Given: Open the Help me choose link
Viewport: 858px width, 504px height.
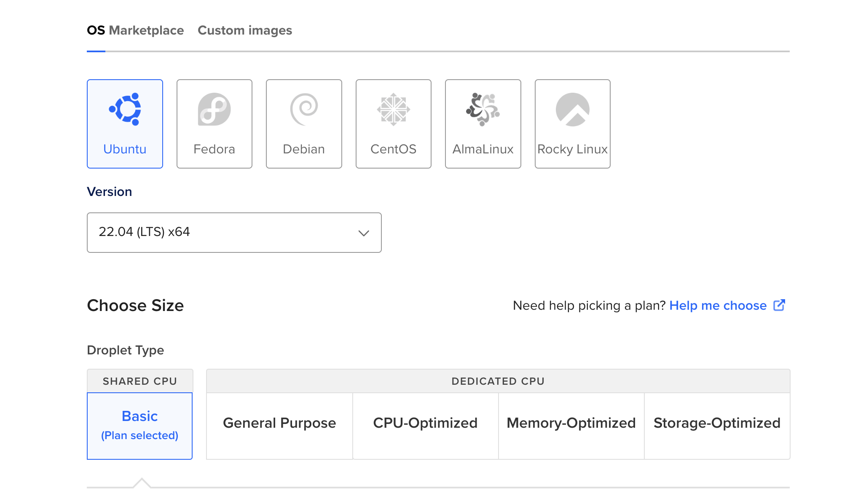Looking at the screenshot, I should [x=718, y=306].
